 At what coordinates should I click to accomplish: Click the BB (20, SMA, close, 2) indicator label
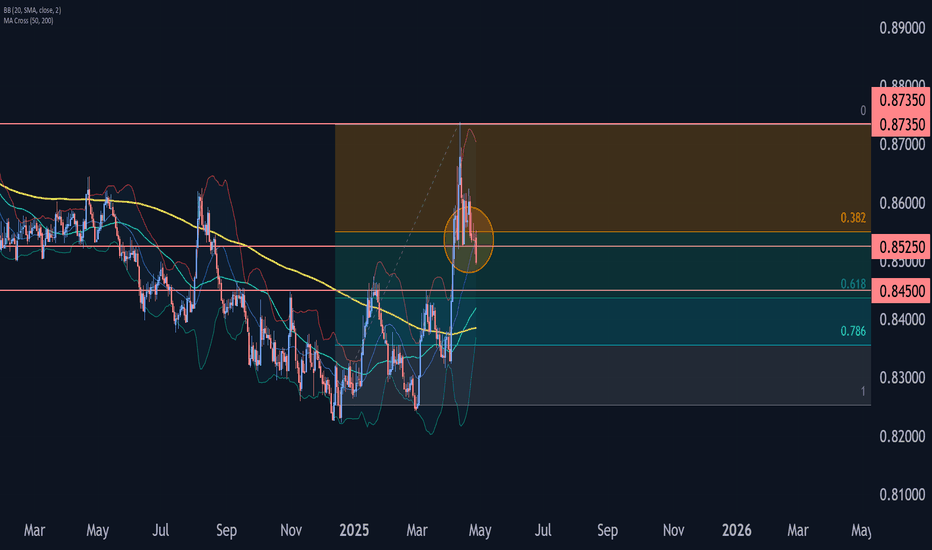click(x=32, y=11)
